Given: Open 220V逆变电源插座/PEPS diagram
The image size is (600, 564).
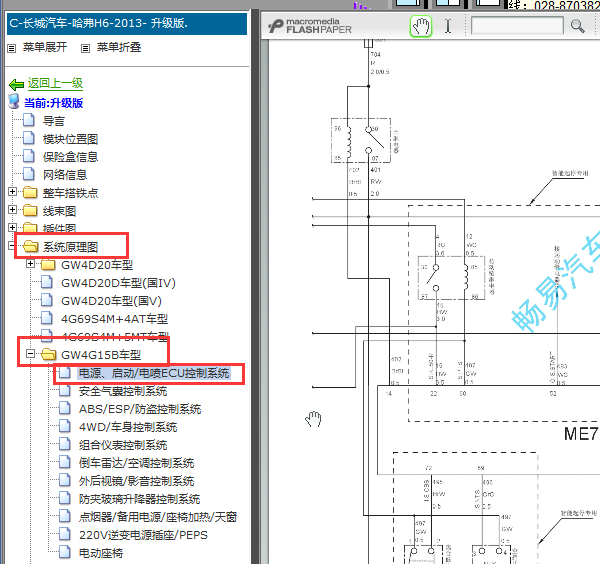Looking at the screenshot, I should (x=143, y=535).
